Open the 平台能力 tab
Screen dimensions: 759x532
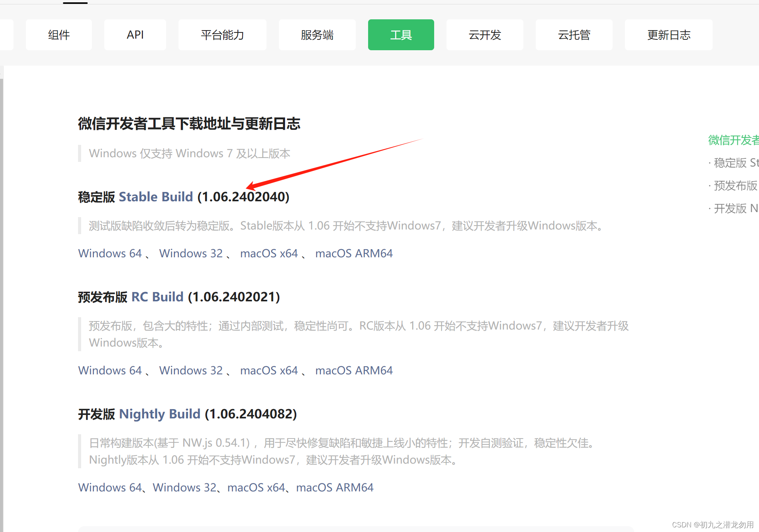(222, 35)
